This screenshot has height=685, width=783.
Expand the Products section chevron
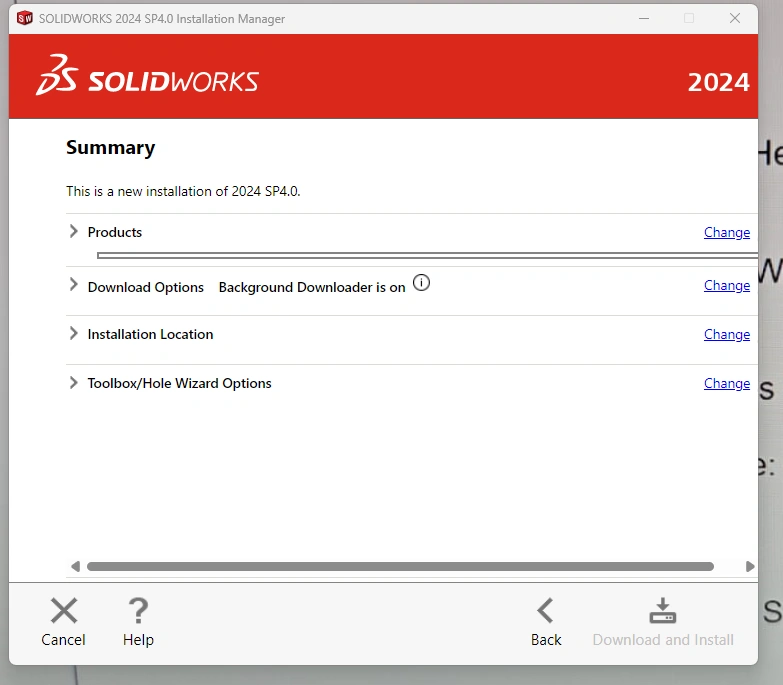tap(73, 231)
